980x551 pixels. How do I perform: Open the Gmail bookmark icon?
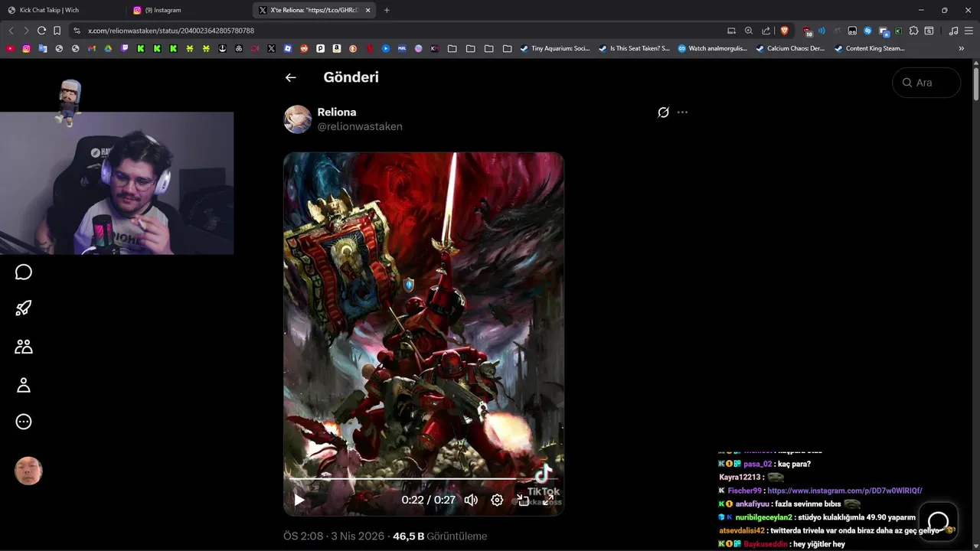pyautogui.click(x=92, y=48)
